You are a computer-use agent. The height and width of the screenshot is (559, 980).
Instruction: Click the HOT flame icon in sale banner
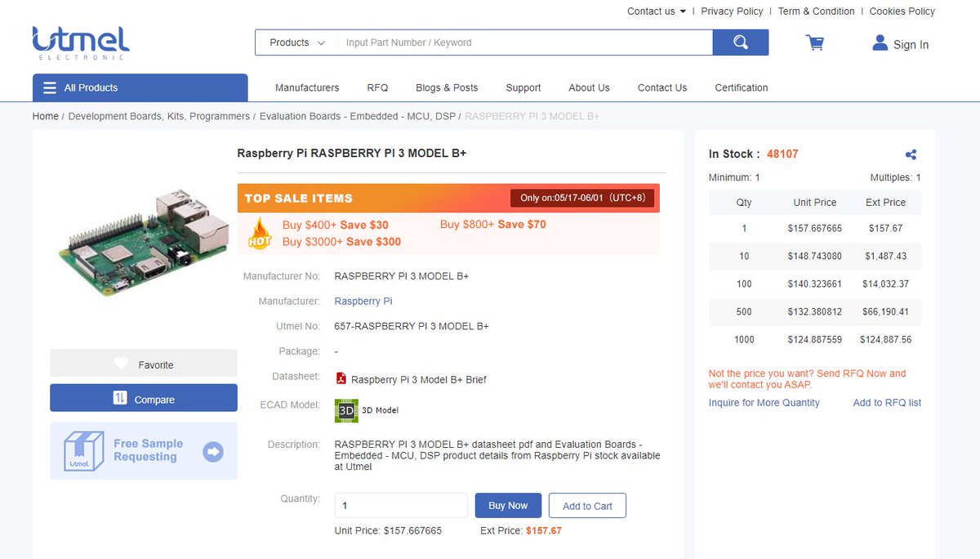[260, 233]
